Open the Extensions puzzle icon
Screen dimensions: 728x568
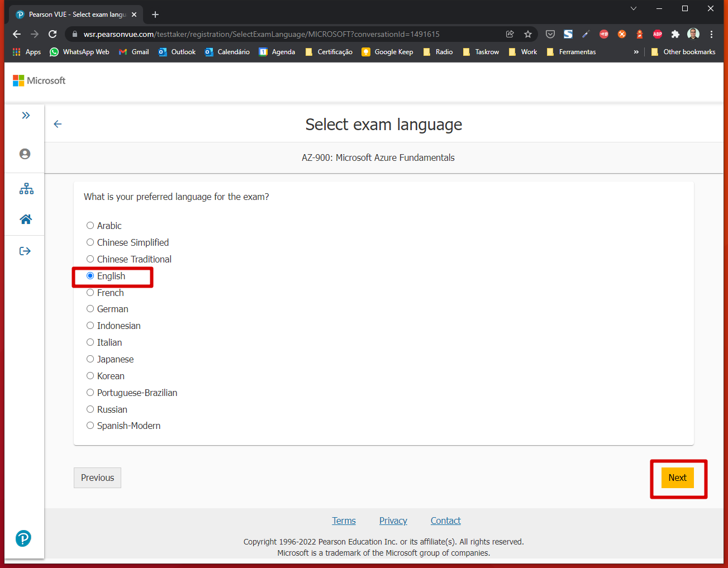tap(675, 34)
